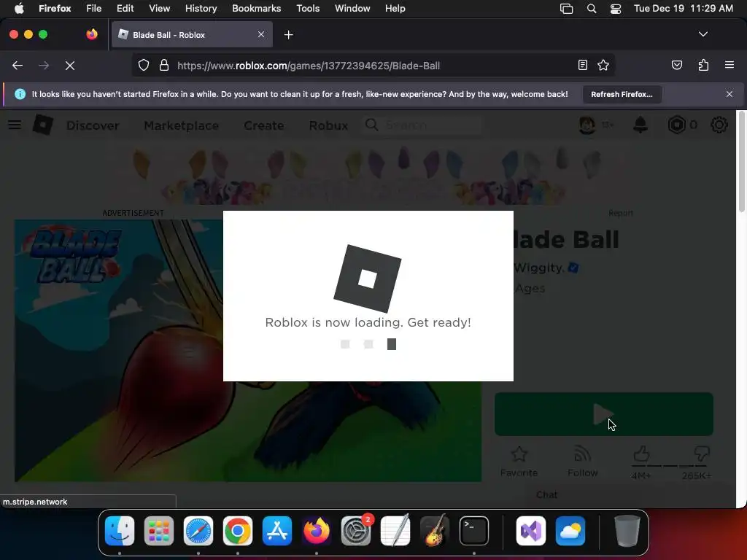Click the Roblox search field
Viewport: 747px width, 560px height.
coord(421,125)
